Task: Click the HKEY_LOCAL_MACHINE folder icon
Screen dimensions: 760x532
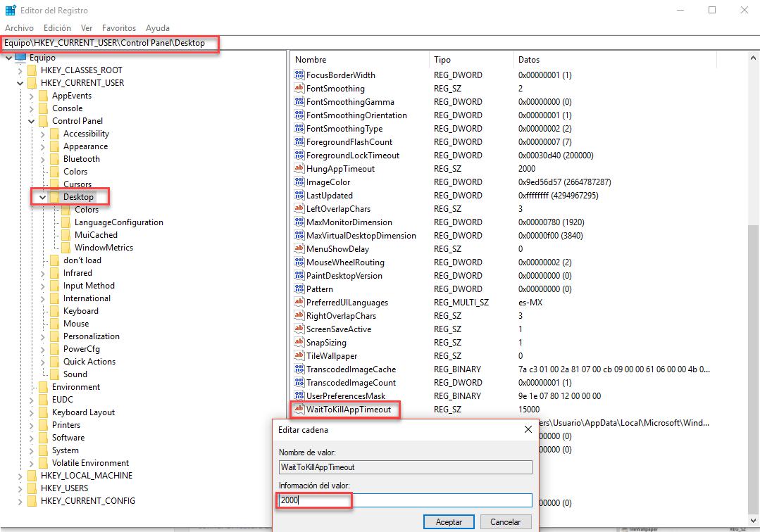Action: [x=32, y=476]
